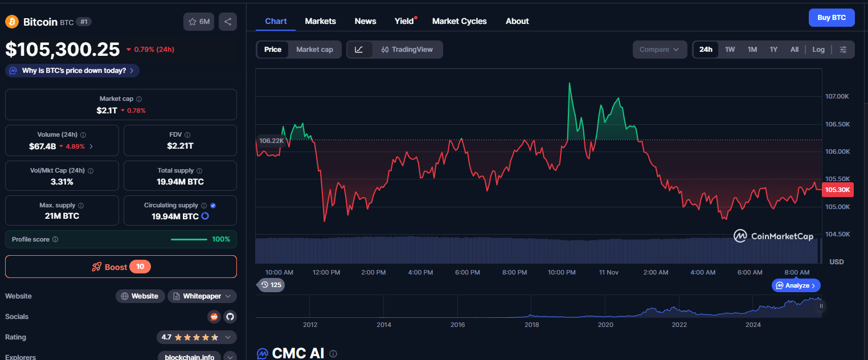
Task: Open the share options icon
Action: [x=227, y=21]
